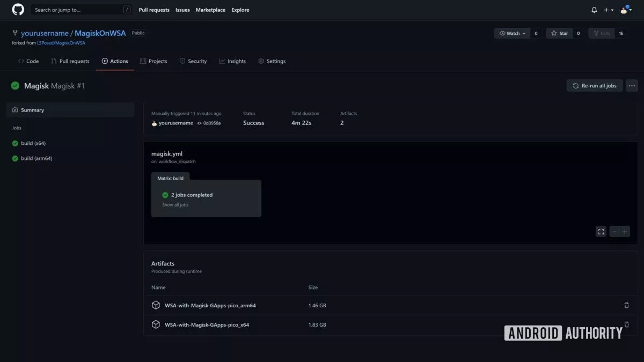Click the 2 jobs completed status
This screenshot has height=362, width=644.
[192, 195]
